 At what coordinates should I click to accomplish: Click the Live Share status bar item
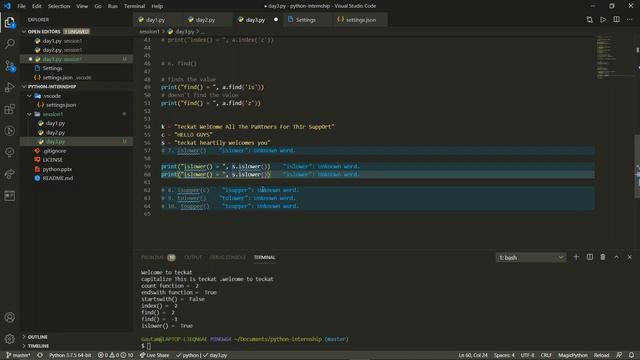154,355
